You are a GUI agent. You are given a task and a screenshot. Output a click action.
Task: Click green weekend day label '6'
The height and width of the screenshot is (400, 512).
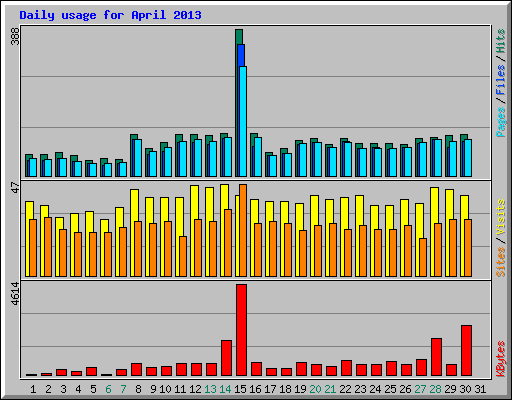[x=108, y=389]
